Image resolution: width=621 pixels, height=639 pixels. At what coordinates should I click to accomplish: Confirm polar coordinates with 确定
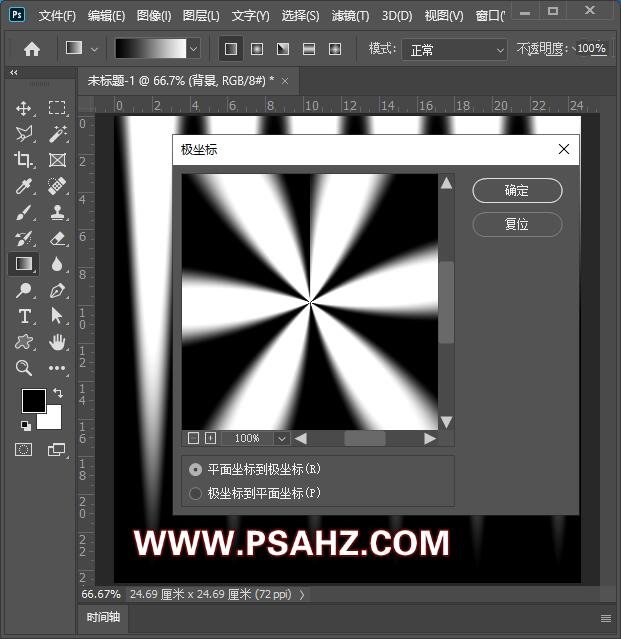(x=517, y=190)
